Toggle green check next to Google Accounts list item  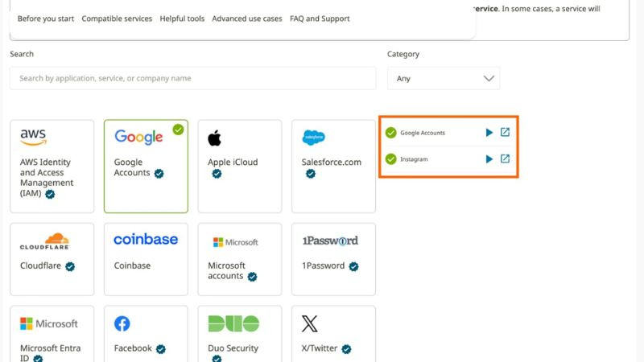coord(390,133)
